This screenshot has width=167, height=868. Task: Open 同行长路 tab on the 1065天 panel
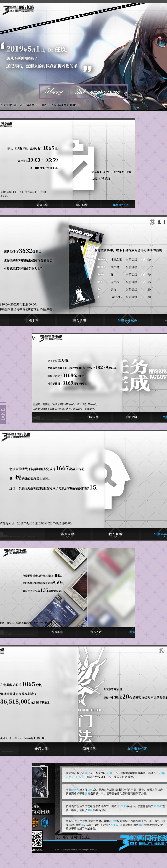(x=81, y=205)
